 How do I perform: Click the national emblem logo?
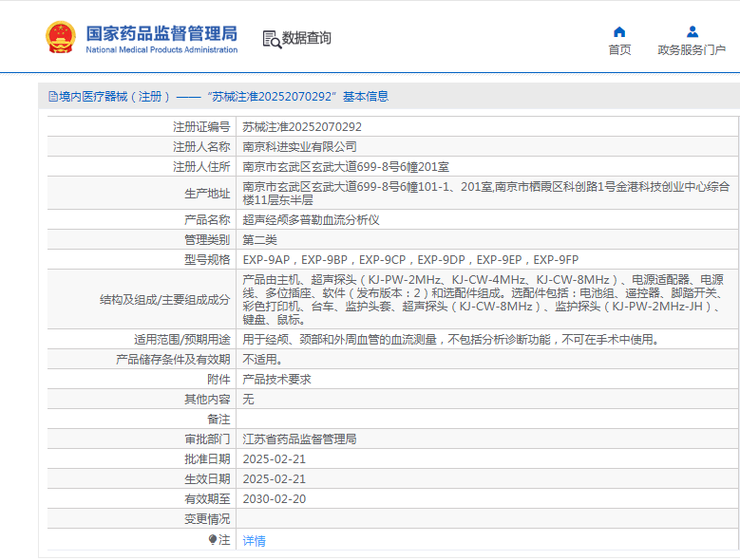(x=60, y=38)
